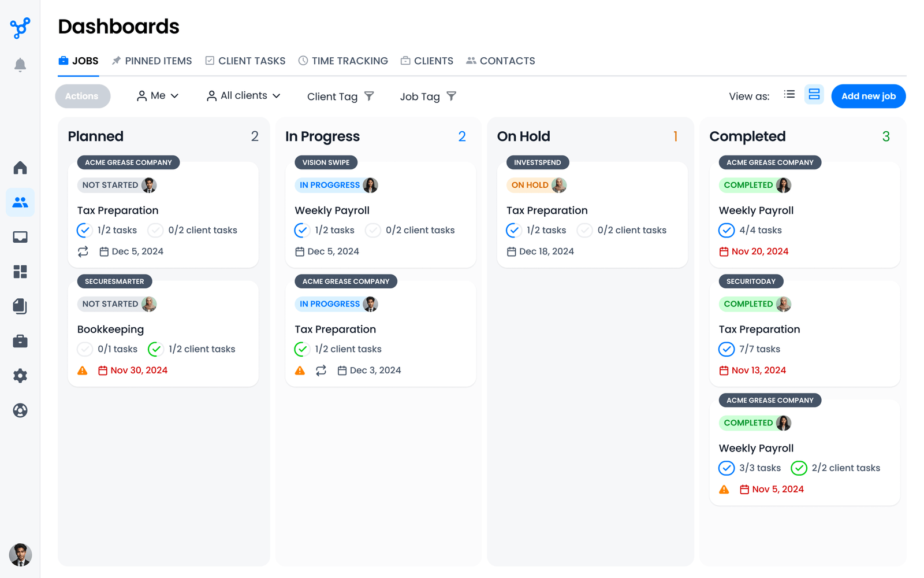
Task: Open the Settings gear icon in sidebar
Action: click(20, 376)
